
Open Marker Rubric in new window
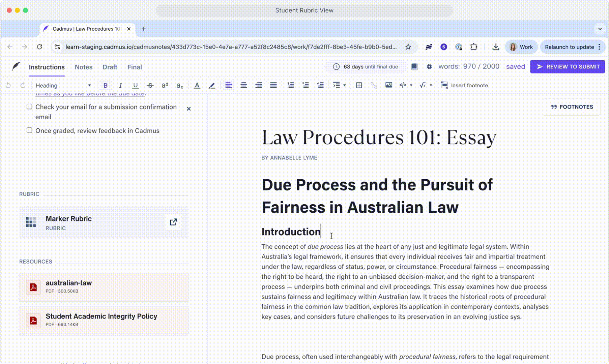click(173, 222)
